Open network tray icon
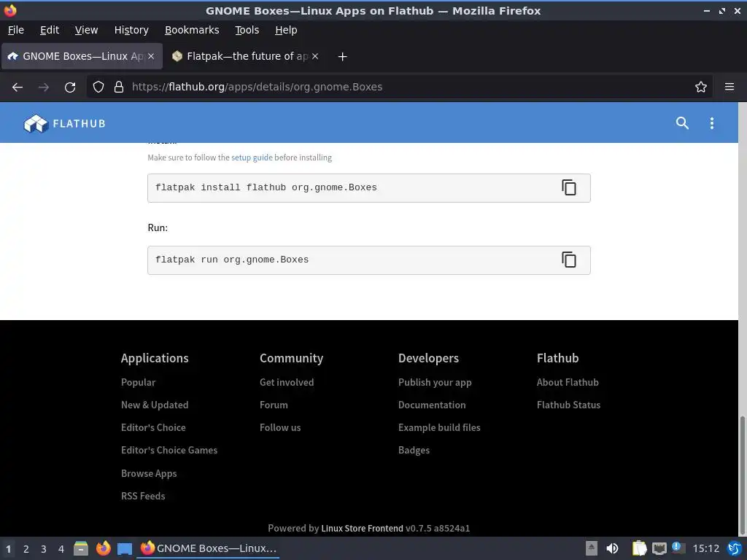 click(659, 548)
